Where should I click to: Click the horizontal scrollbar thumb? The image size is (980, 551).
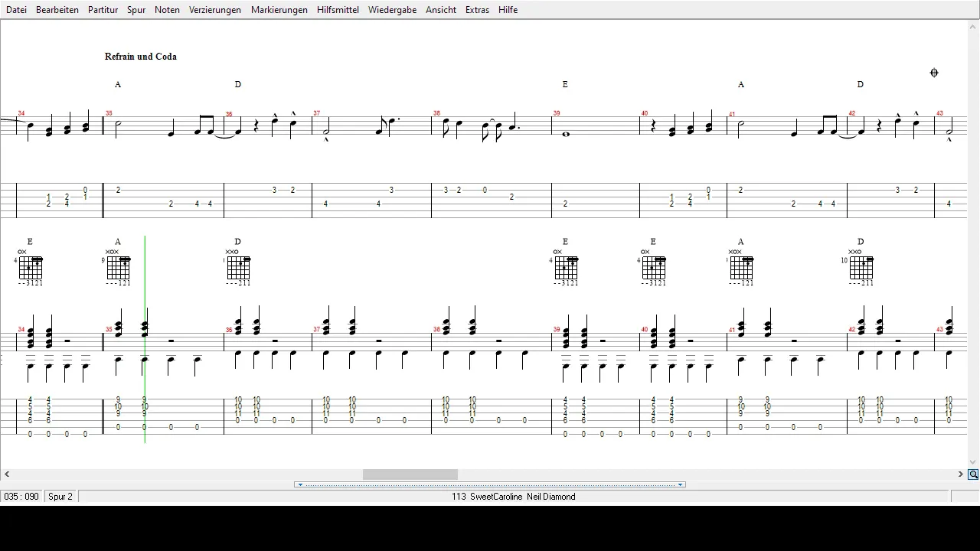[x=410, y=474]
